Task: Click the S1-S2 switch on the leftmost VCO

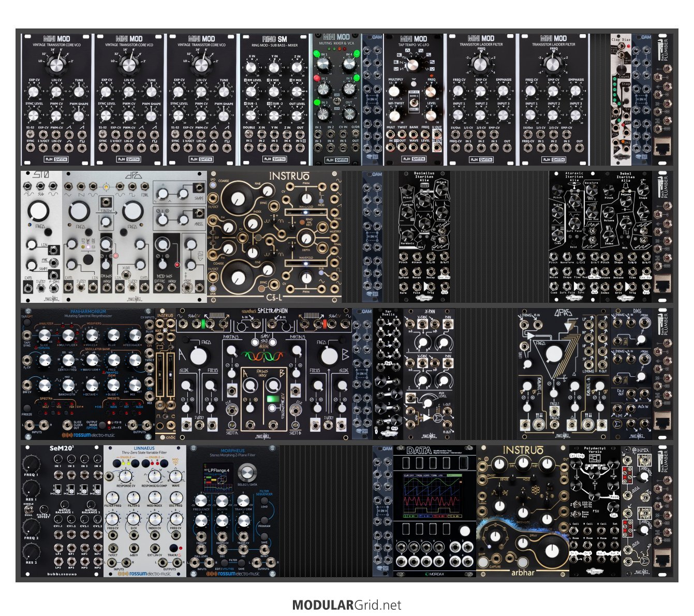Action: coord(31,133)
